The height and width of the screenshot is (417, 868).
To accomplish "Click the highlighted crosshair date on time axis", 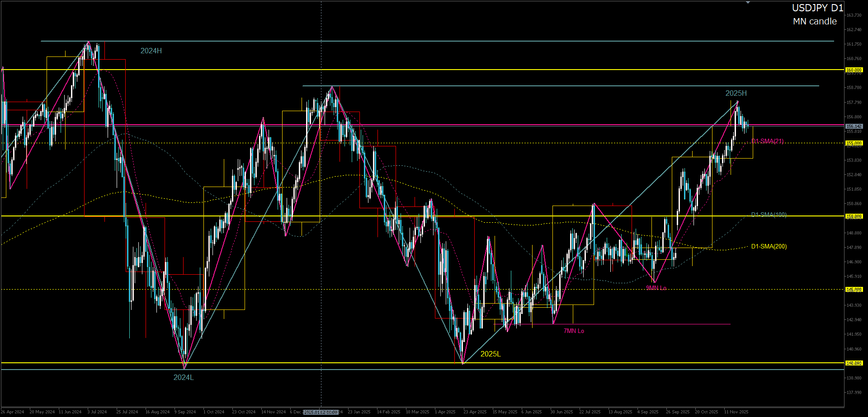I will [x=321, y=412].
